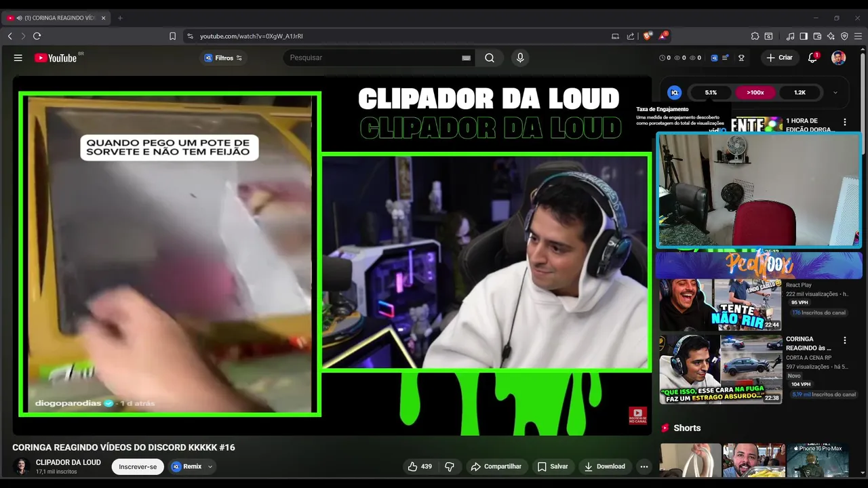Open the VPN shield icon
This screenshot has width=868, height=488.
point(844,36)
